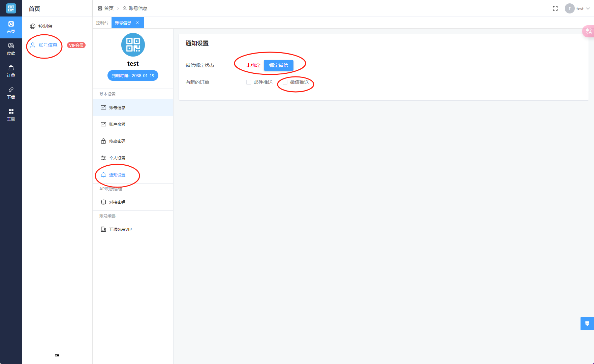Click the 绑定微信 button
The height and width of the screenshot is (364, 594).
click(x=278, y=65)
